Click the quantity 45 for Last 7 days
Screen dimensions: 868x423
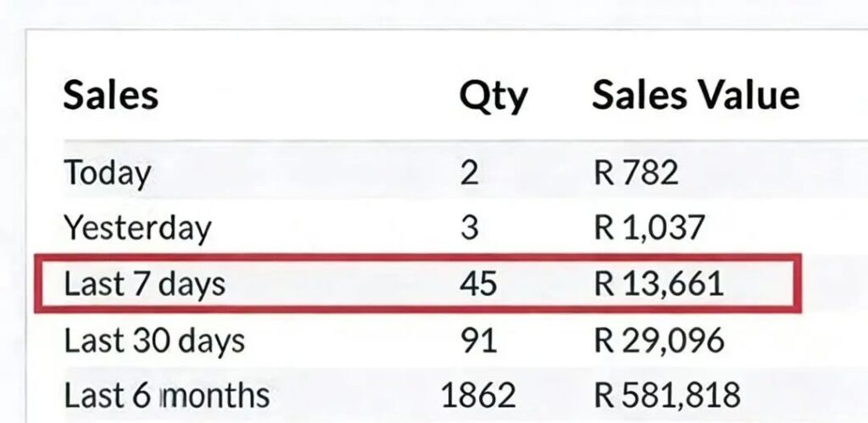(x=478, y=284)
